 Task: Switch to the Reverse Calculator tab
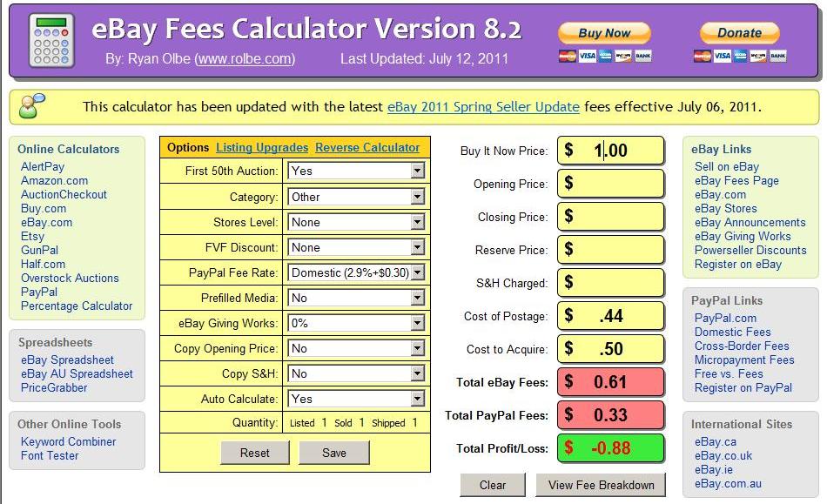(366, 147)
